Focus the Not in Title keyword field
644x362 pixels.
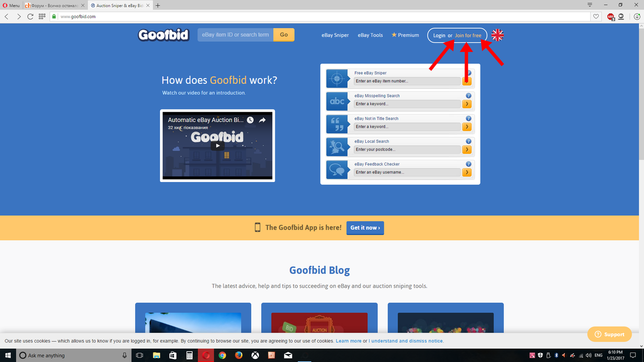tap(408, 127)
